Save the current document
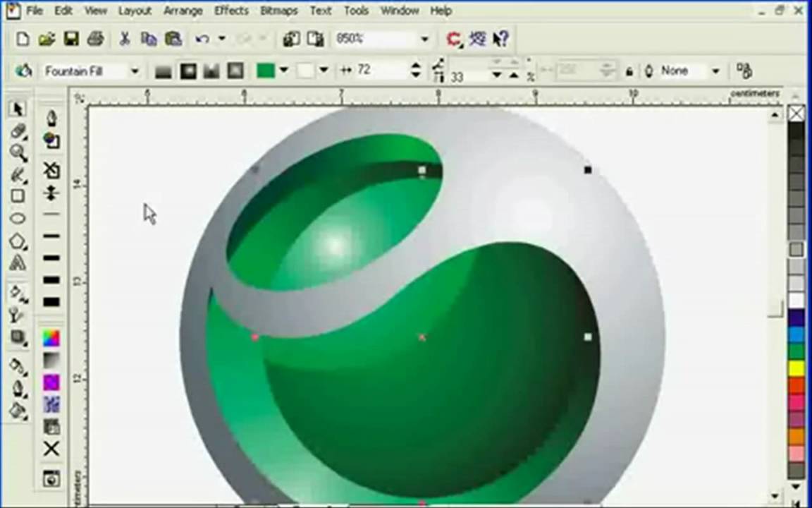 click(71, 39)
